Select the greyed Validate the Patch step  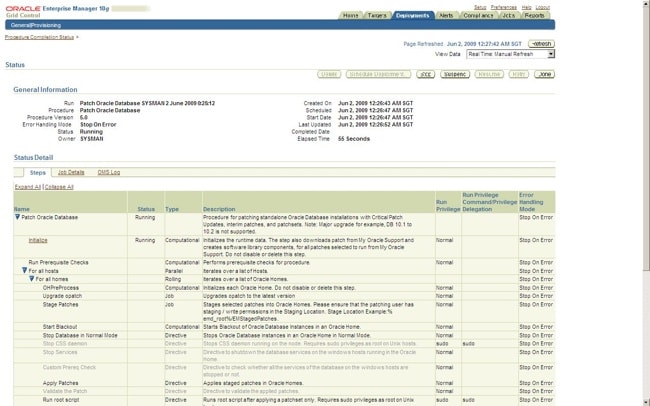click(65, 391)
